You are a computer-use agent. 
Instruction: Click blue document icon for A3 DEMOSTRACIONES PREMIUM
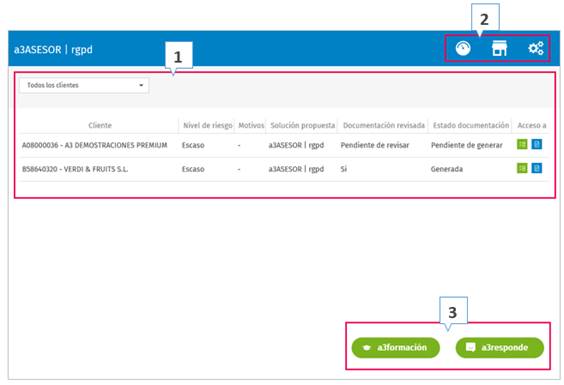click(537, 144)
